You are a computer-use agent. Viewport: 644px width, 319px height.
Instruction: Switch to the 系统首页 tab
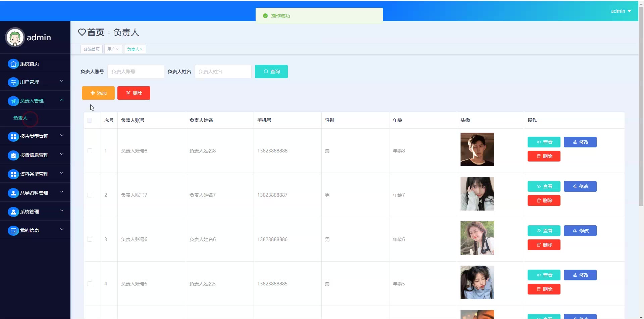[92, 49]
